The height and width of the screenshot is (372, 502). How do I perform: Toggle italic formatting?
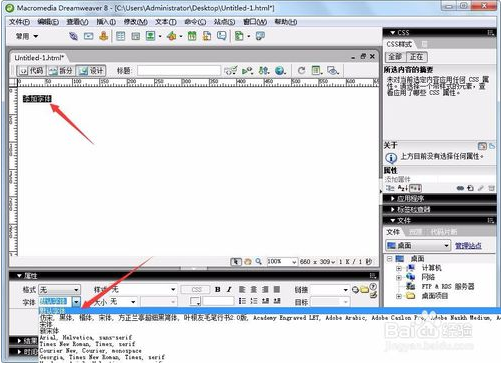click(x=229, y=289)
